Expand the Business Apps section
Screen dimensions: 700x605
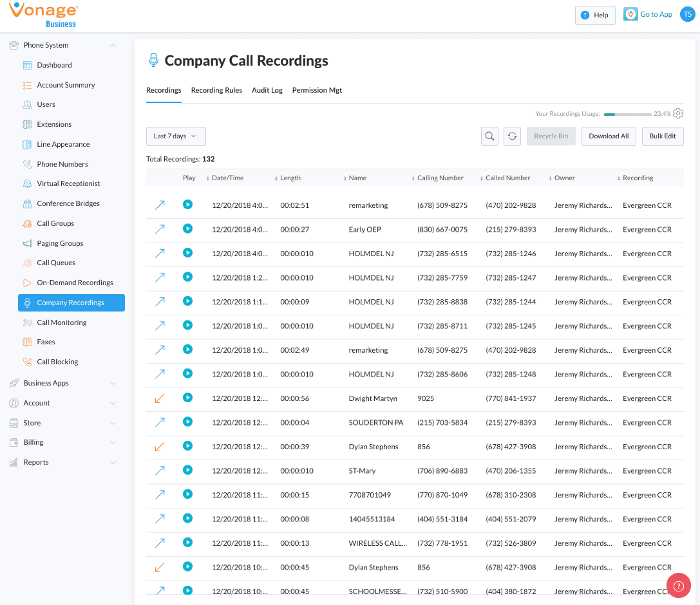(x=113, y=383)
